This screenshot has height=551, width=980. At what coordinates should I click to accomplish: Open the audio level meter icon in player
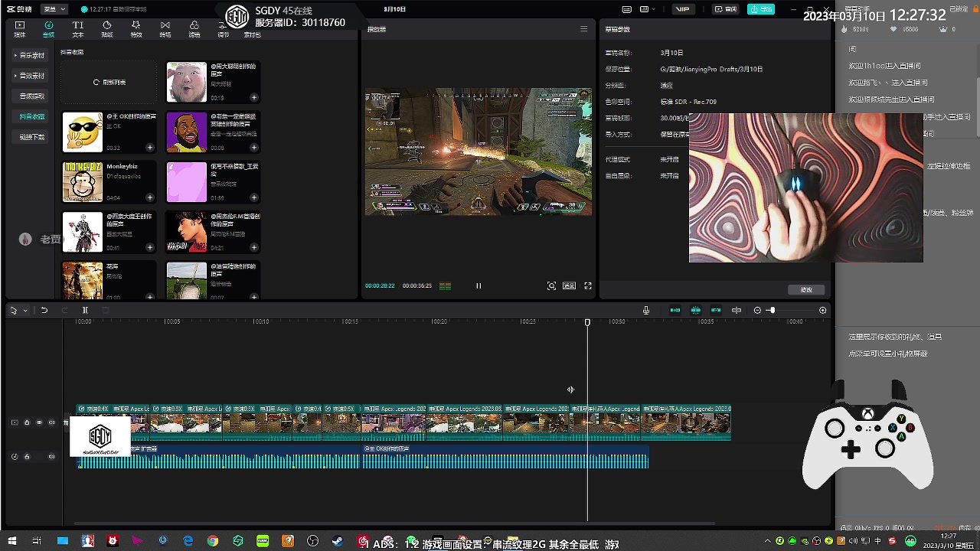point(445,285)
